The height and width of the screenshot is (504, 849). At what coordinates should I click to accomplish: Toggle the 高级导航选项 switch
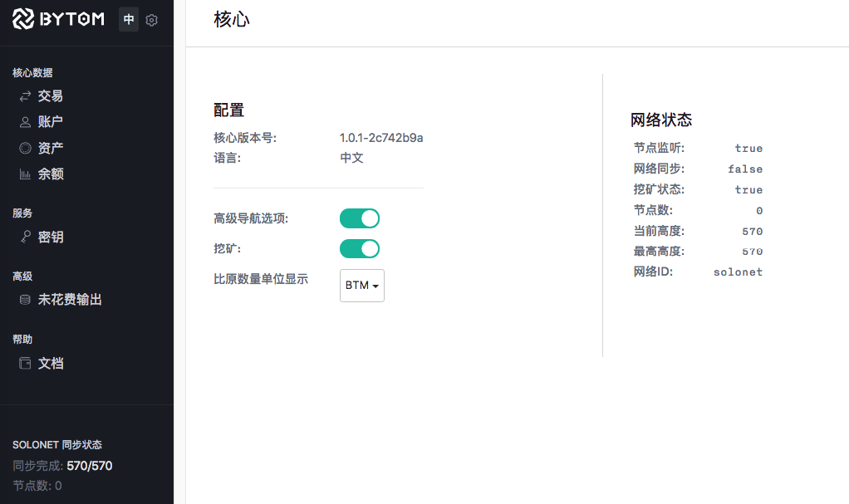pos(360,218)
